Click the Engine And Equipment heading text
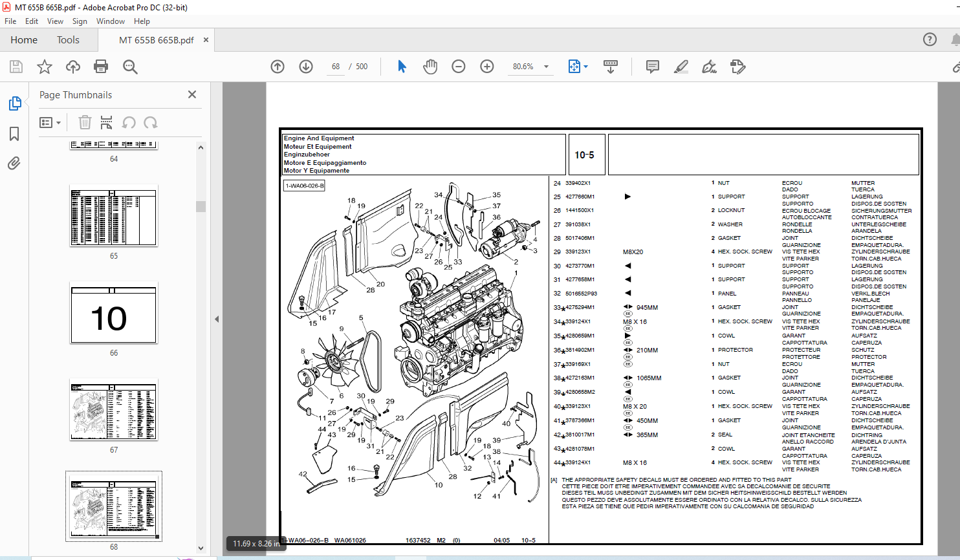 [x=319, y=138]
